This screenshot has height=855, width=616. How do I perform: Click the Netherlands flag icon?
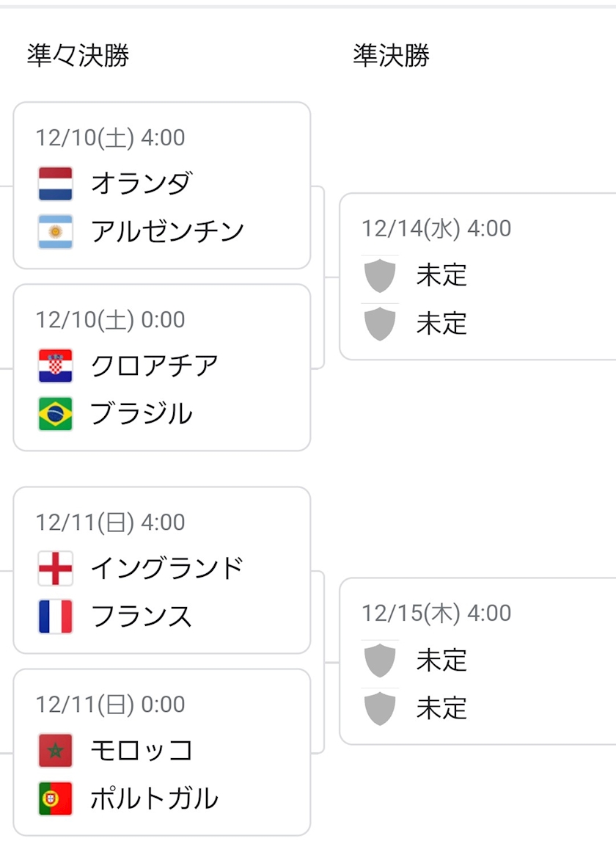point(55,183)
